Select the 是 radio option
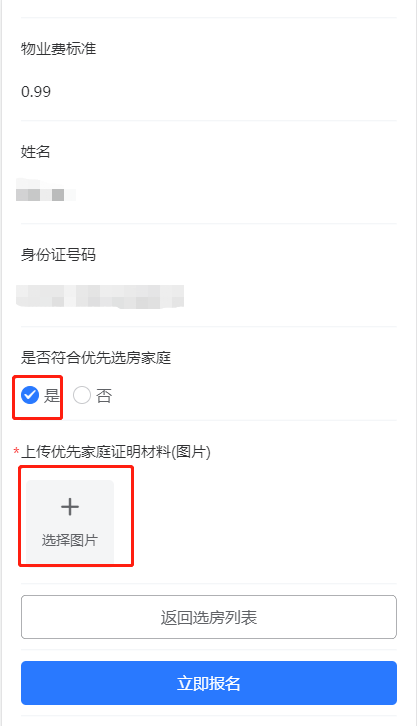Image resolution: width=417 pixels, height=726 pixels. pos(41,395)
